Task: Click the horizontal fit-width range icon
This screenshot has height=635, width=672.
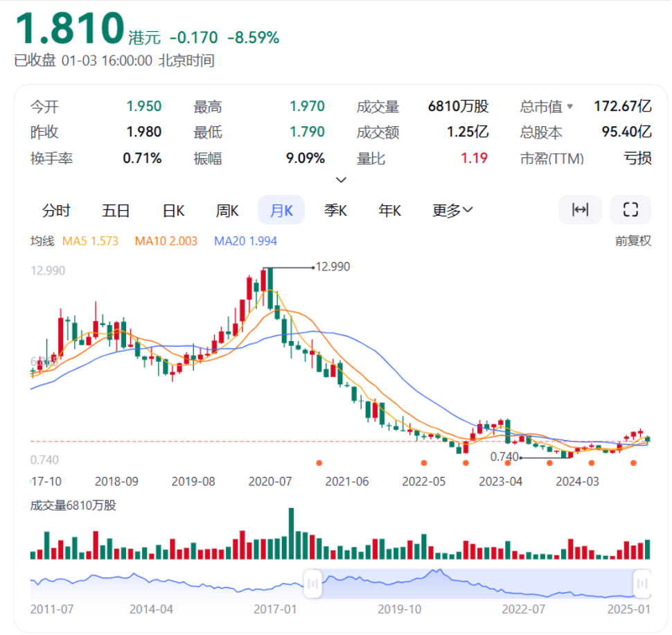Action: 580,210
